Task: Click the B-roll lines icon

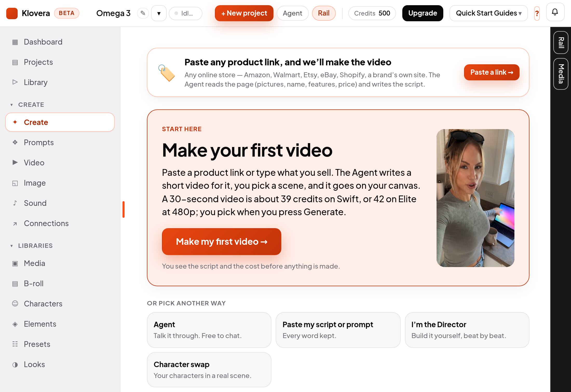Action: tap(15, 284)
